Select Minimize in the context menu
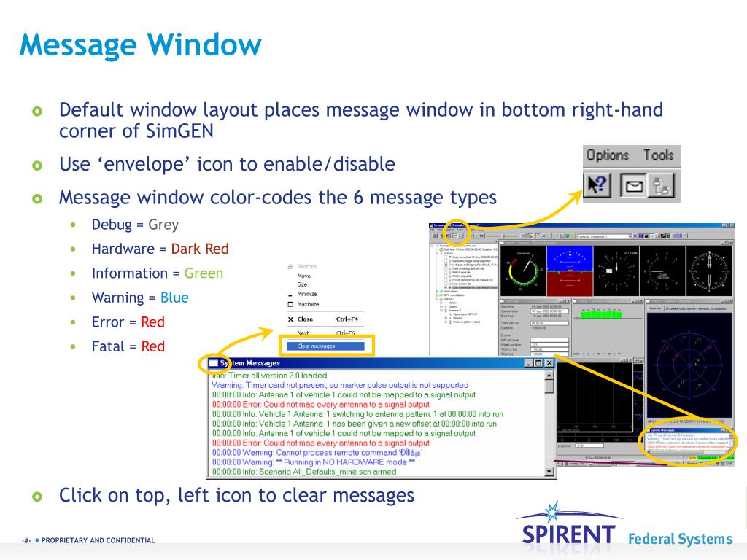 click(307, 294)
